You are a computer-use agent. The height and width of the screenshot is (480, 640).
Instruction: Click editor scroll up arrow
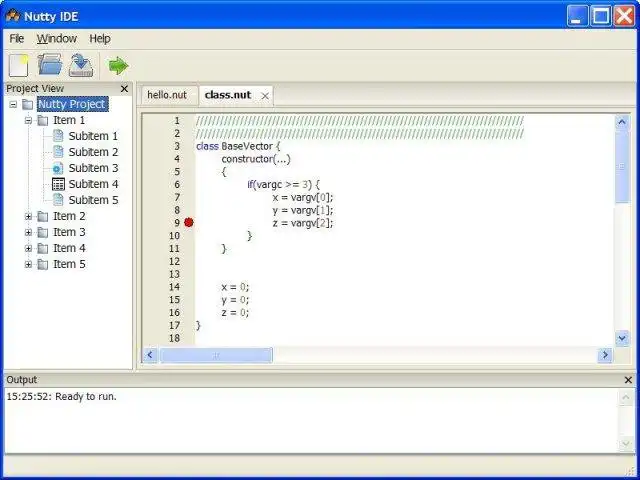tap(622, 122)
